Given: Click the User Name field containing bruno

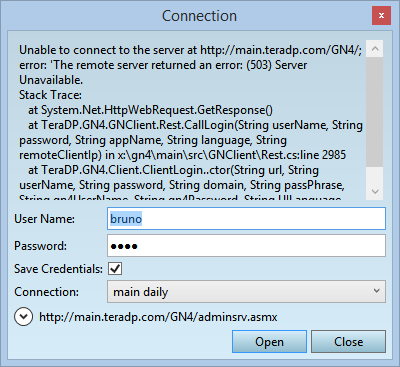Looking at the screenshot, I should [246, 219].
